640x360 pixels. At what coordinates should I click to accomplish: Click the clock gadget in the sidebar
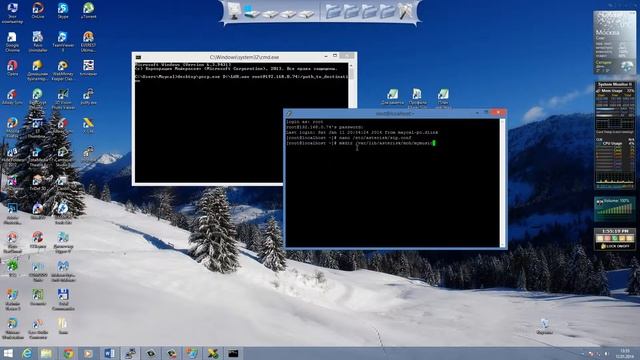[615, 239]
